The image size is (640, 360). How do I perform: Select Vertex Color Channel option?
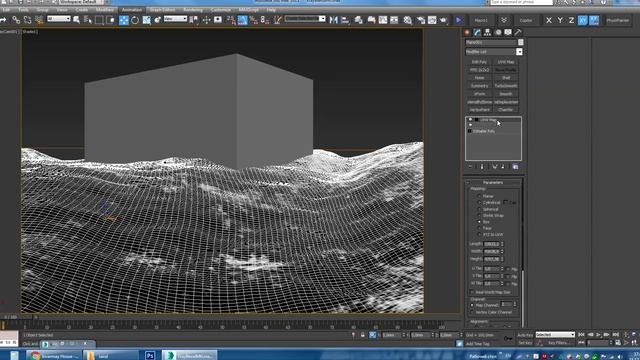(x=472, y=312)
